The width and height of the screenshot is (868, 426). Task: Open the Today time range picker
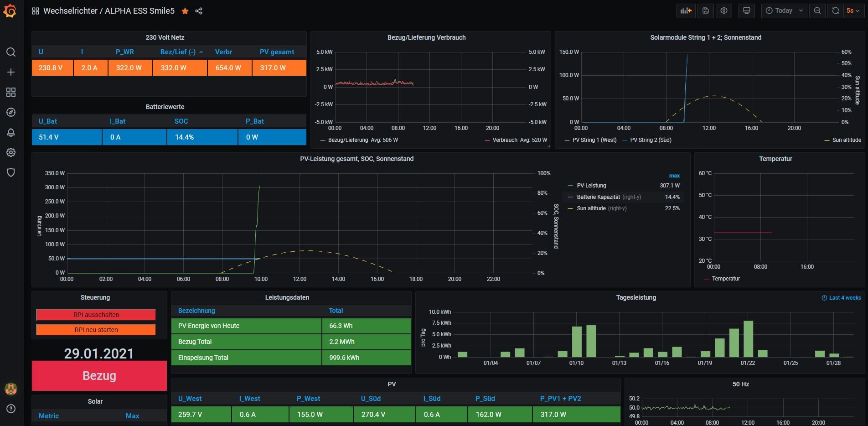784,11
